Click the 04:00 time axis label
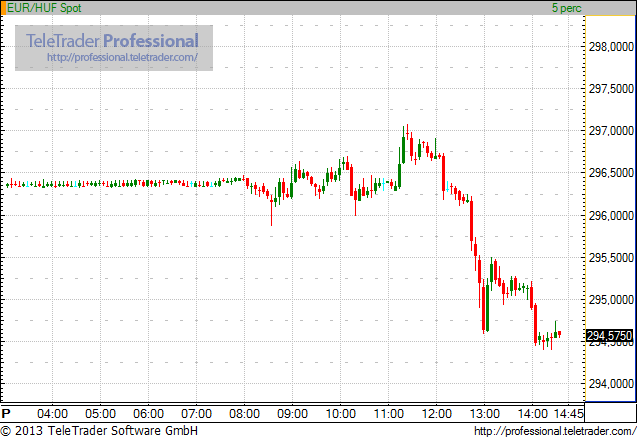 click(52, 414)
